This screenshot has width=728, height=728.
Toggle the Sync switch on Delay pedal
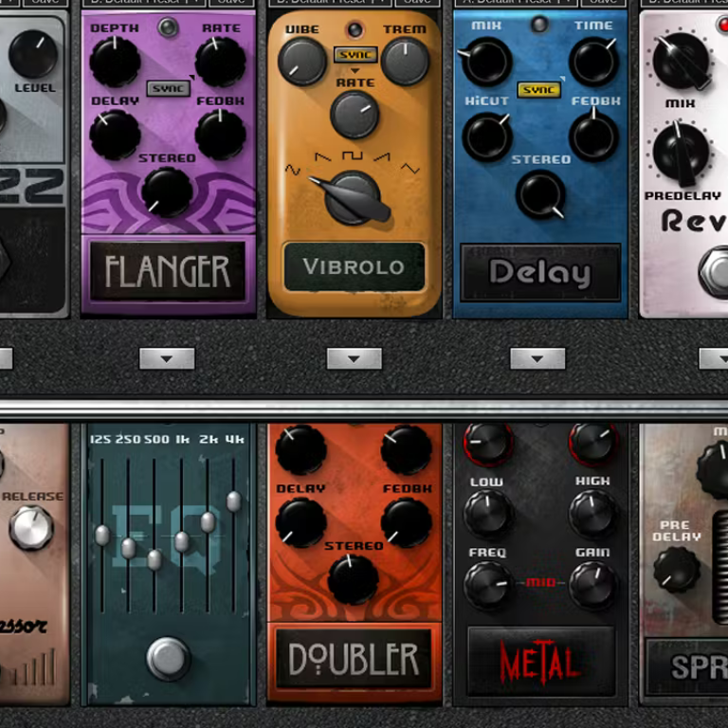pyautogui.click(x=538, y=90)
